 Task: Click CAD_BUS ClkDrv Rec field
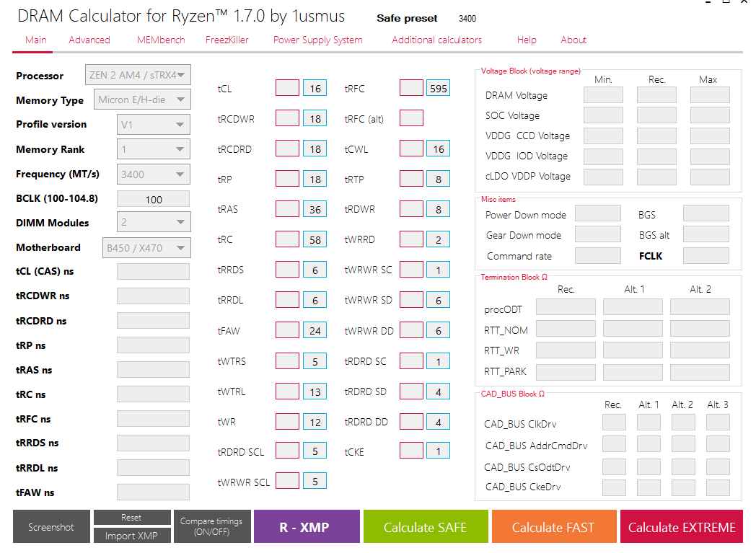tap(615, 423)
